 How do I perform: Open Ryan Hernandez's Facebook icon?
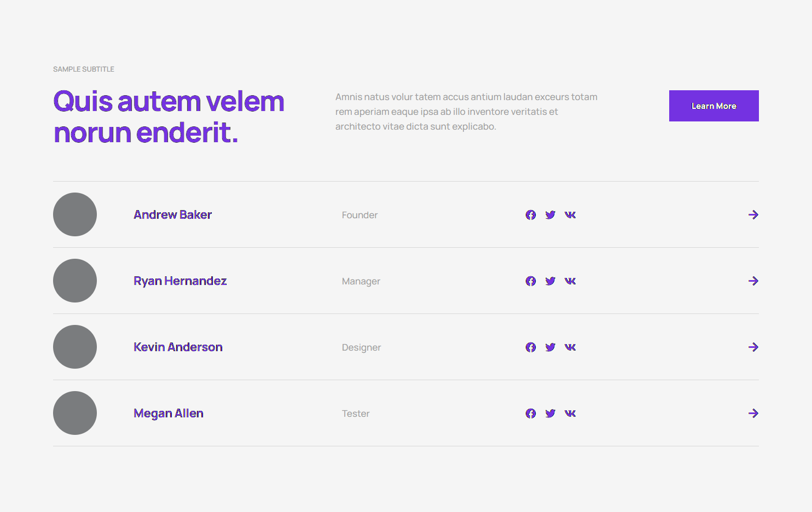pos(531,281)
